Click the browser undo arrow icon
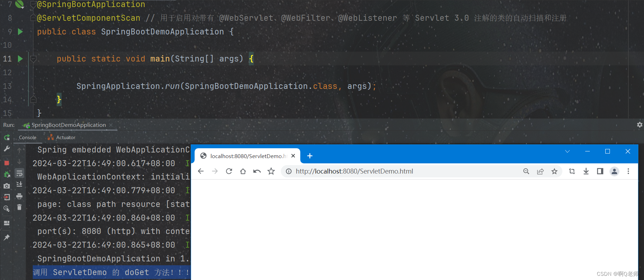 click(257, 171)
